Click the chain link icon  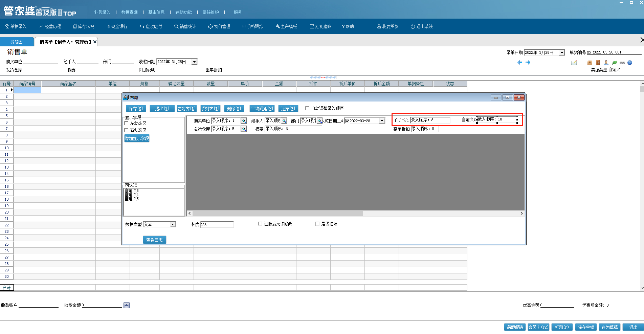pyautogui.click(x=622, y=63)
